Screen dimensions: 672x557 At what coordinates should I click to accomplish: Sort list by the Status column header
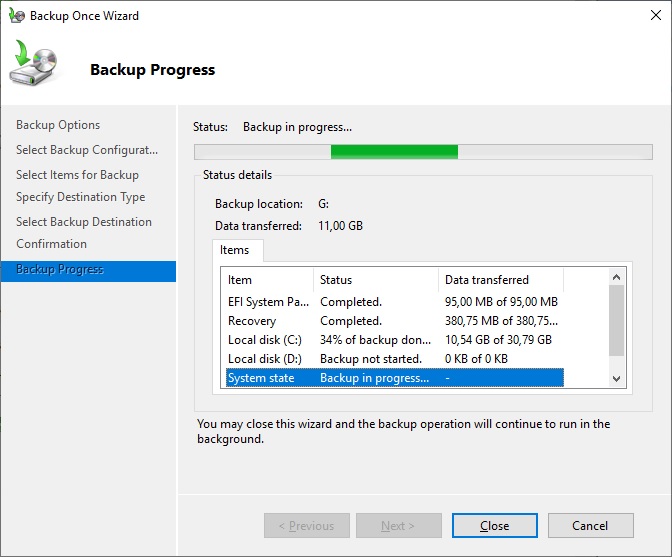375,280
